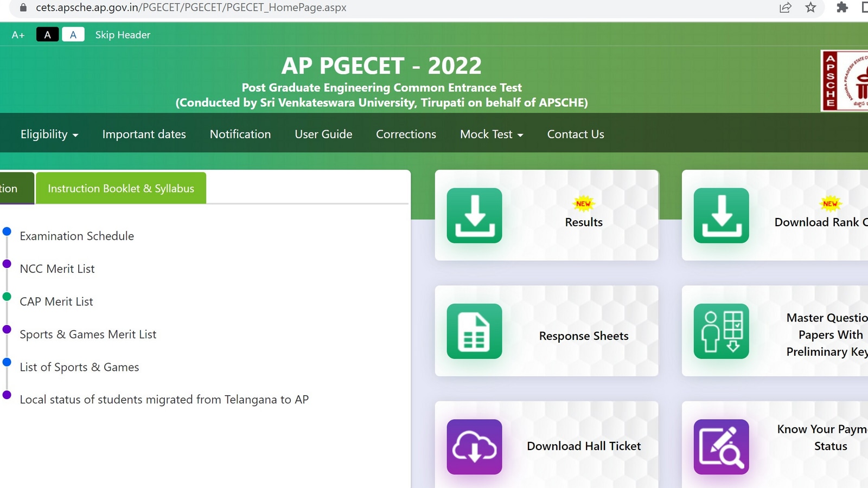Bookmark this page with the star icon
Image resolution: width=868 pixels, height=488 pixels.
click(810, 8)
